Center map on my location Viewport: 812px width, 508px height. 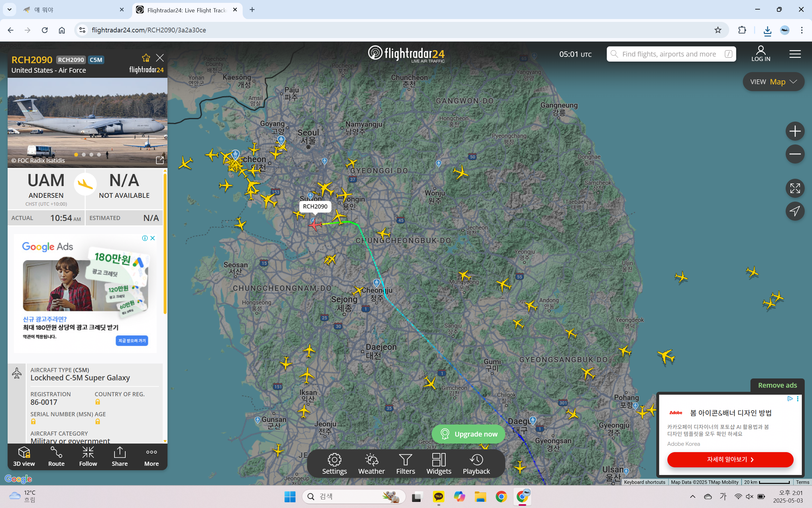[795, 211]
